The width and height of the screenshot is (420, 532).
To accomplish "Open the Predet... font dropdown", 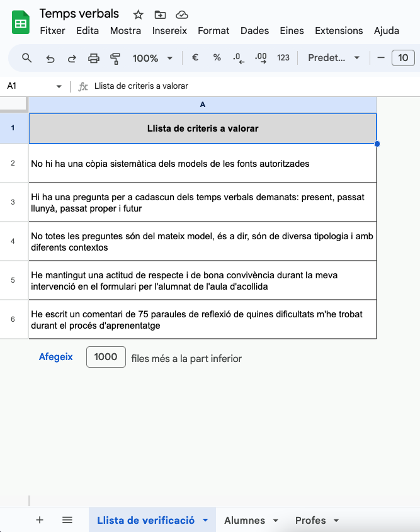I will 334,58.
